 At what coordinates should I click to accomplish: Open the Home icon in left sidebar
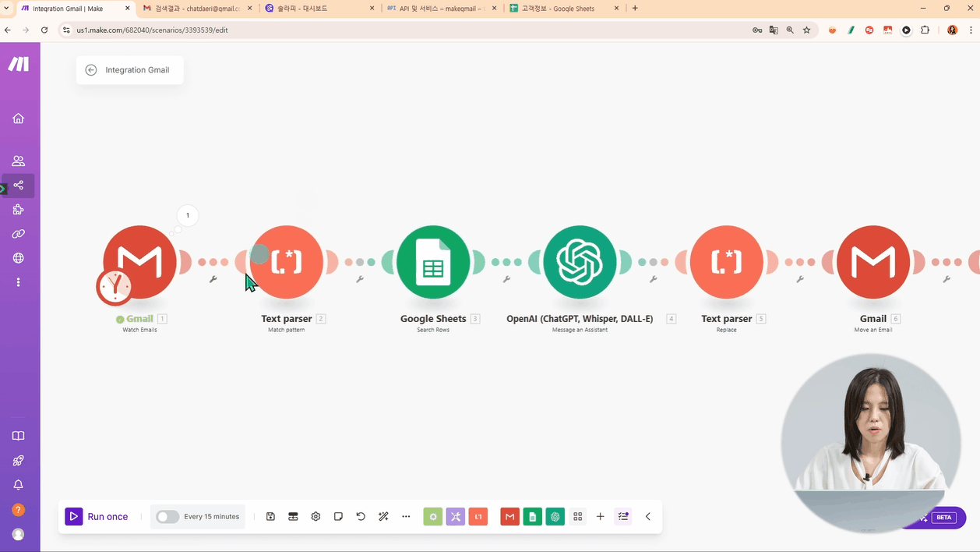18,119
